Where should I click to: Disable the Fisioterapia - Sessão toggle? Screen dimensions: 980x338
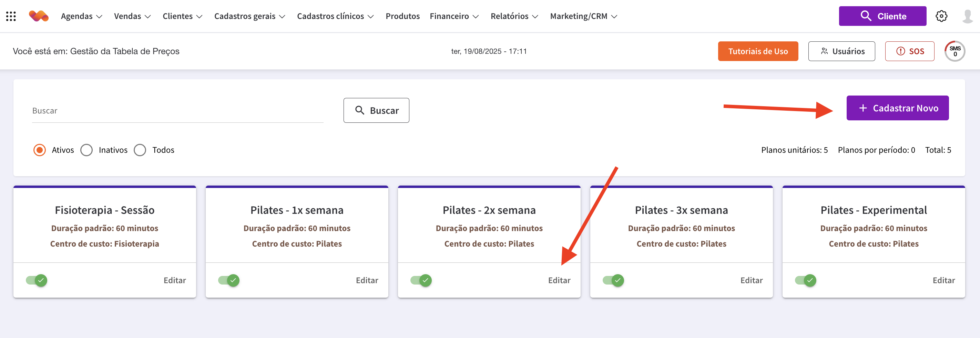click(x=37, y=280)
